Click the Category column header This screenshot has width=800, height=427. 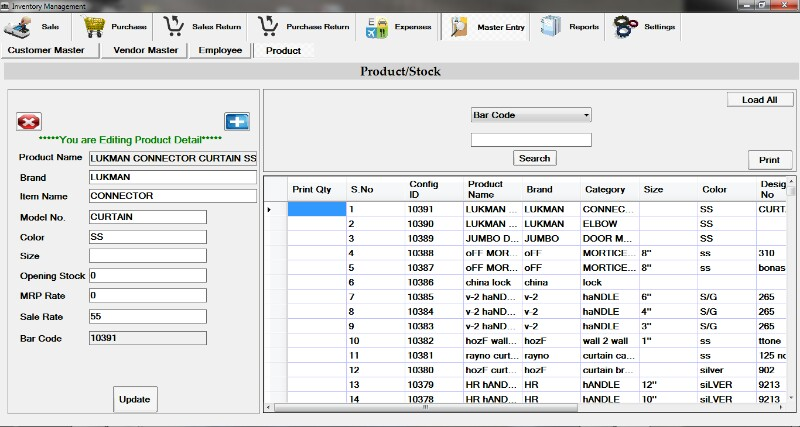click(x=610, y=190)
